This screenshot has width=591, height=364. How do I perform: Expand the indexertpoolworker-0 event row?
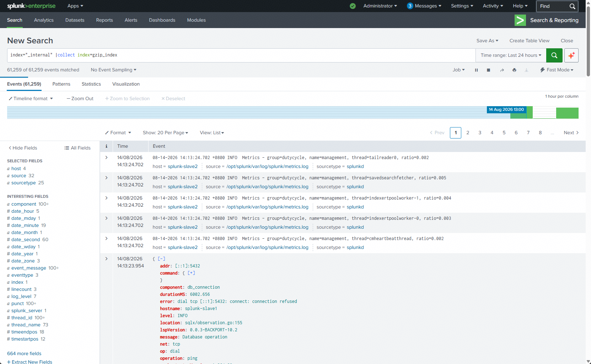tap(106, 218)
